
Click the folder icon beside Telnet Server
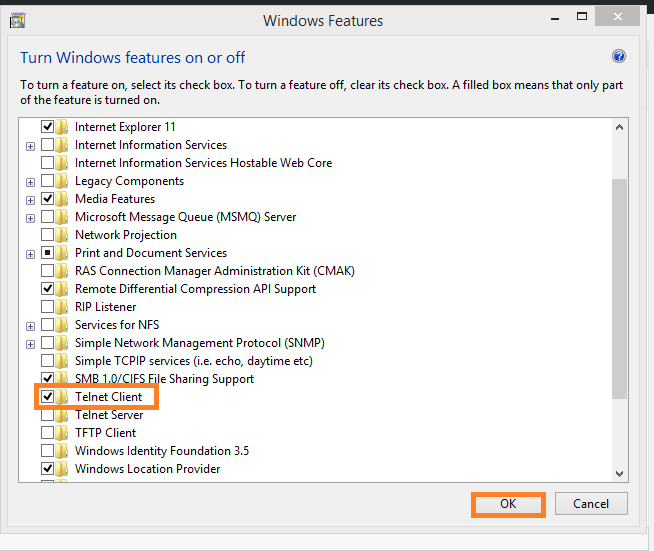point(62,415)
